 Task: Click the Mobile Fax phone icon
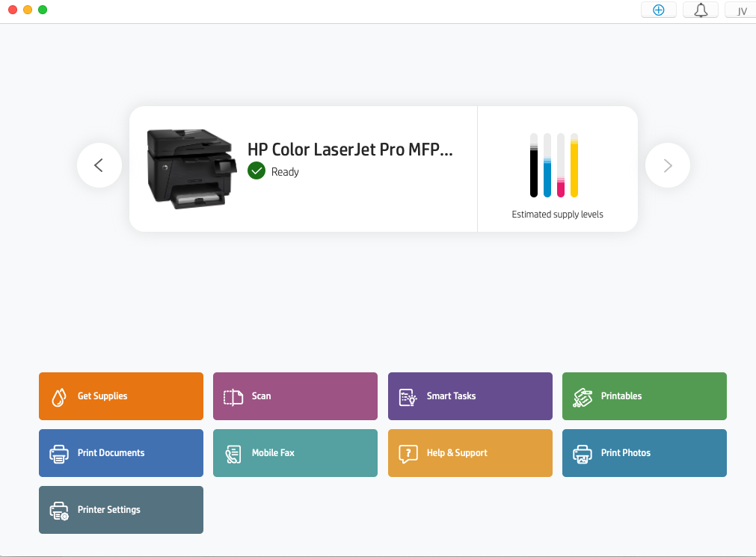(233, 455)
